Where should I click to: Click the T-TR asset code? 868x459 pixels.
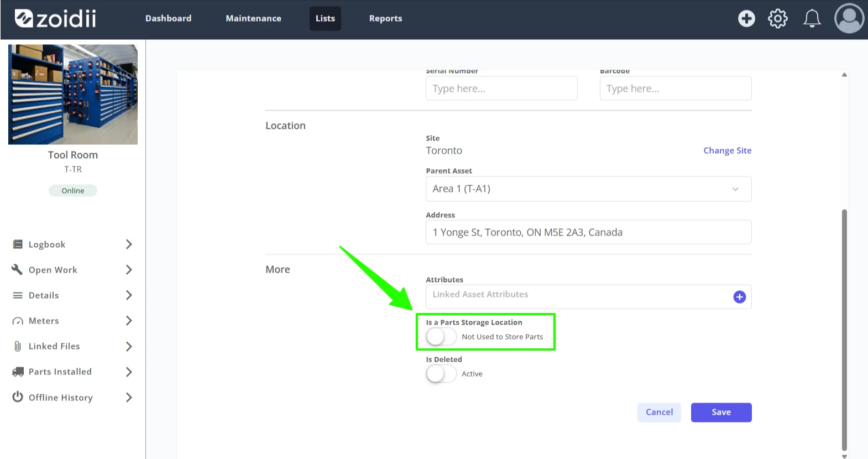pos(73,169)
